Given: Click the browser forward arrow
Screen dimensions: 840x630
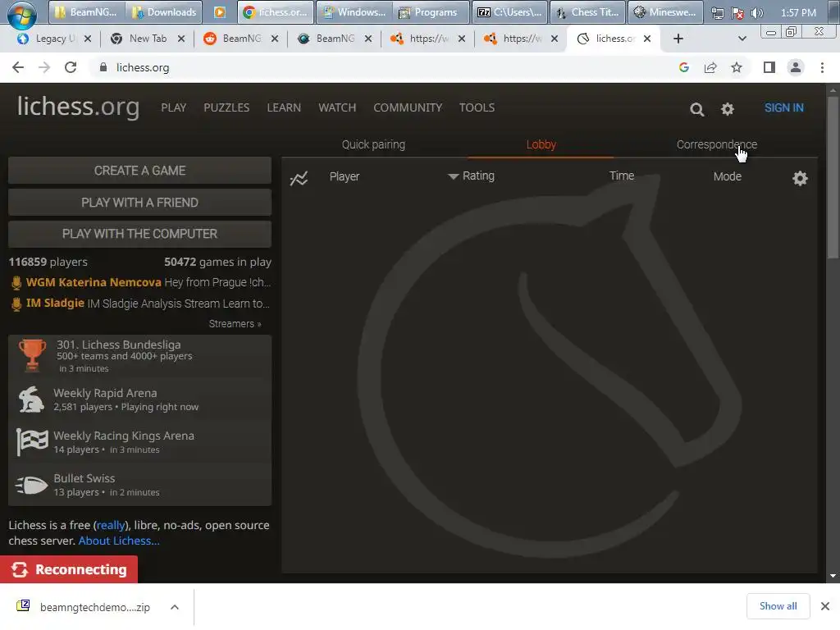Looking at the screenshot, I should click(x=44, y=67).
